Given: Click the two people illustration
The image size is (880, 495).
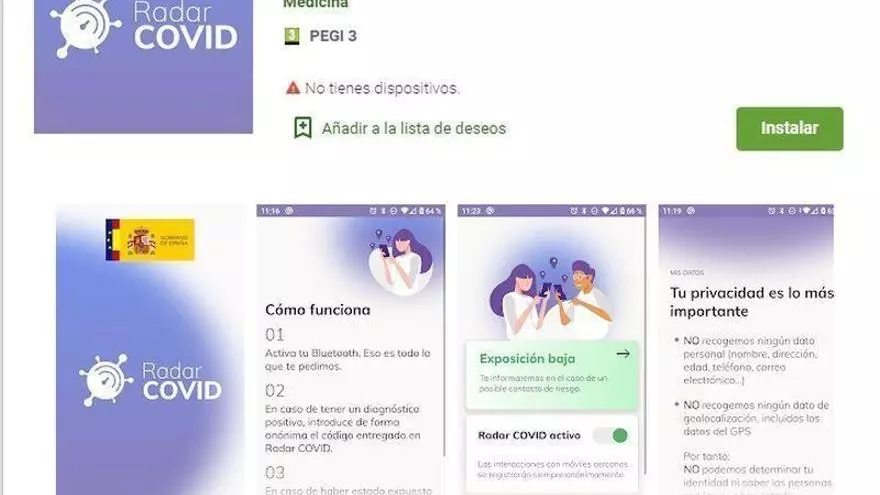Looking at the screenshot, I should tap(551, 298).
